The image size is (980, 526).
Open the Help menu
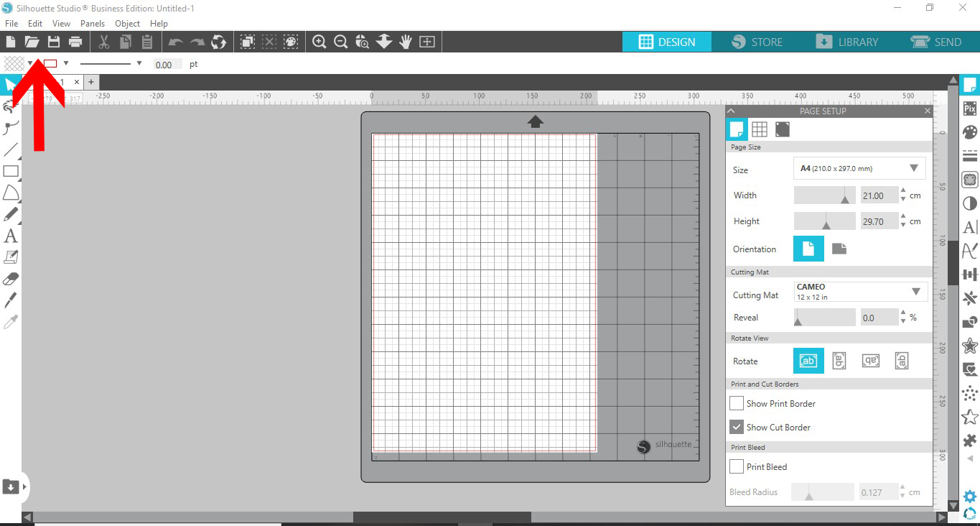point(159,24)
